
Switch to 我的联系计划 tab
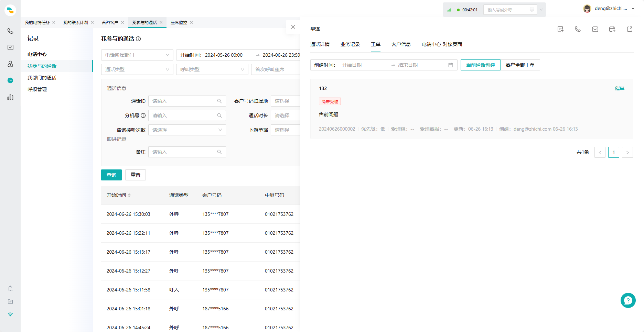point(76,22)
